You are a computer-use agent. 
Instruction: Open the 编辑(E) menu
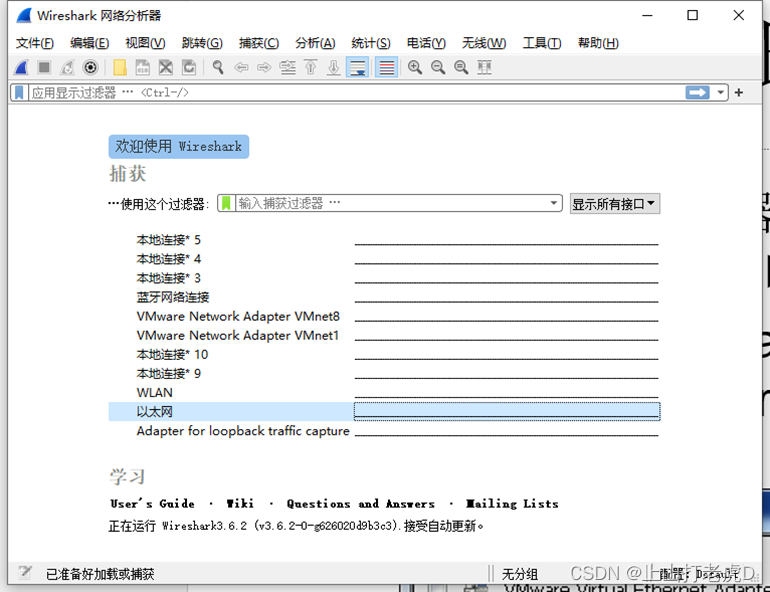coord(89,43)
